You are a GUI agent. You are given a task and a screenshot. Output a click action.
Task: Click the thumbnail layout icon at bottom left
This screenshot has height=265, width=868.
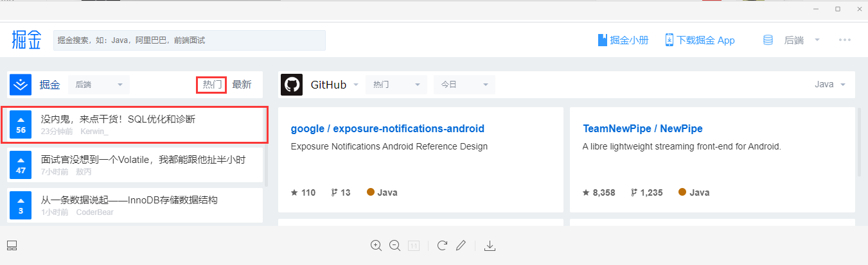12,245
